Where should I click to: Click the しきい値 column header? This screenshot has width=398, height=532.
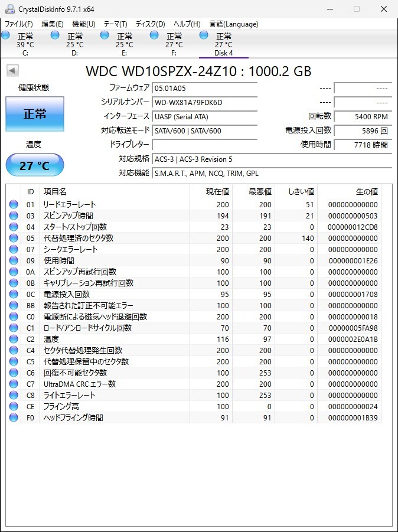coord(296,192)
